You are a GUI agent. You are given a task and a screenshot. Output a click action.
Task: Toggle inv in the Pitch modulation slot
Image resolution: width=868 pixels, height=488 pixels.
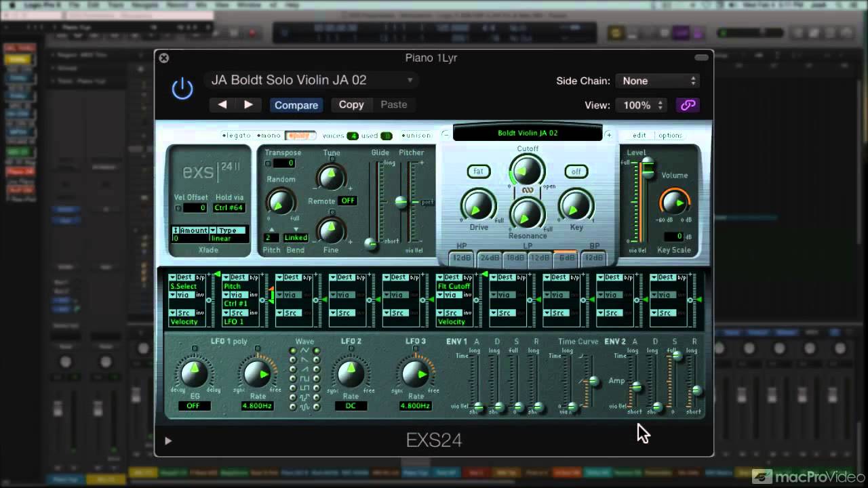254,295
